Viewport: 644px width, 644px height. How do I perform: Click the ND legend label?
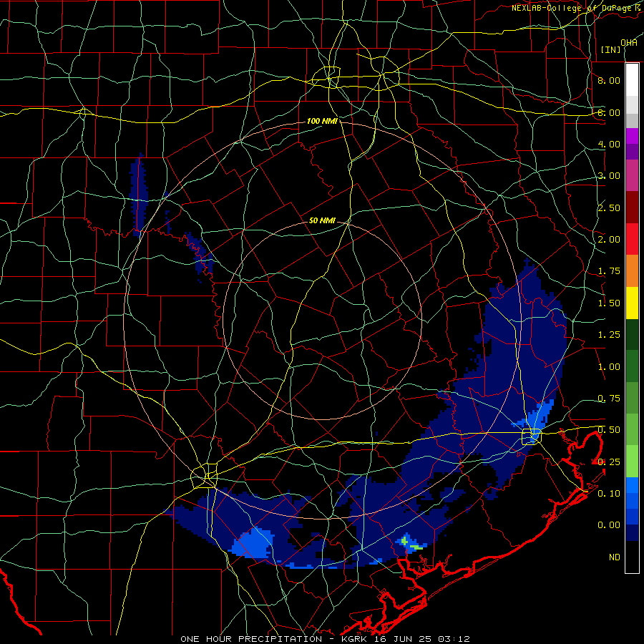[615, 557]
